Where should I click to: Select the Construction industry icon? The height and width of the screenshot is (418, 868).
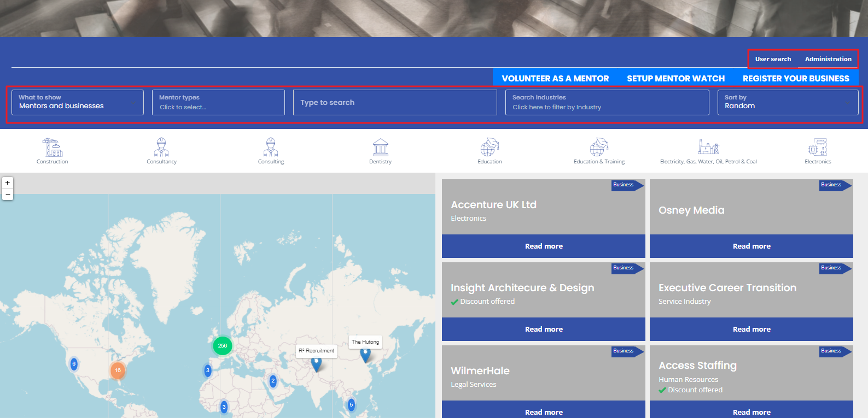click(x=53, y=148)
